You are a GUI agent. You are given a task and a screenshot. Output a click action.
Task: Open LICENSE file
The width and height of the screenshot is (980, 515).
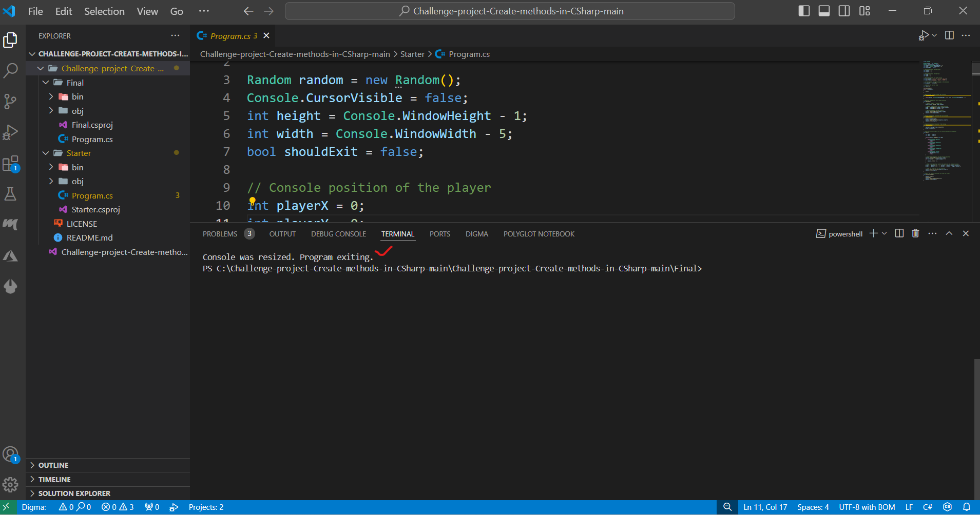(82, 224)
